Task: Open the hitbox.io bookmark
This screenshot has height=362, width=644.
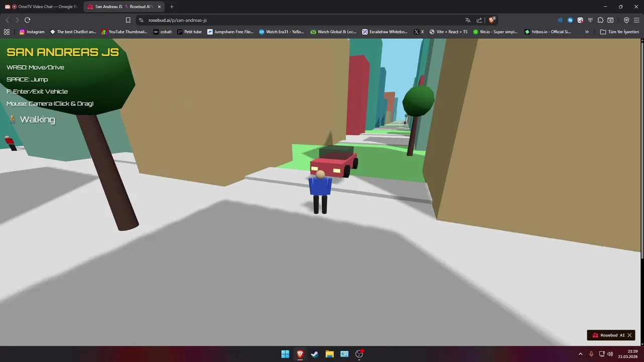Action: [547, 32]
